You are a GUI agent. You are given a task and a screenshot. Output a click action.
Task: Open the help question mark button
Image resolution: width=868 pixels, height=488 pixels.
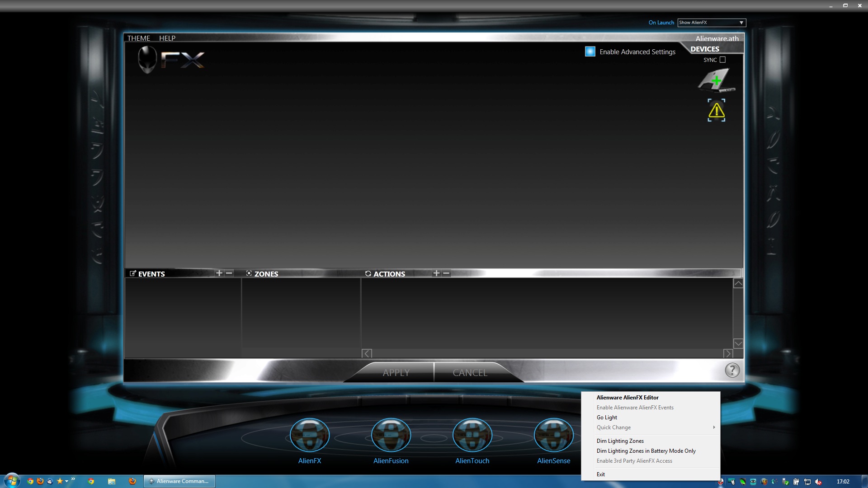tap(732, 370)
